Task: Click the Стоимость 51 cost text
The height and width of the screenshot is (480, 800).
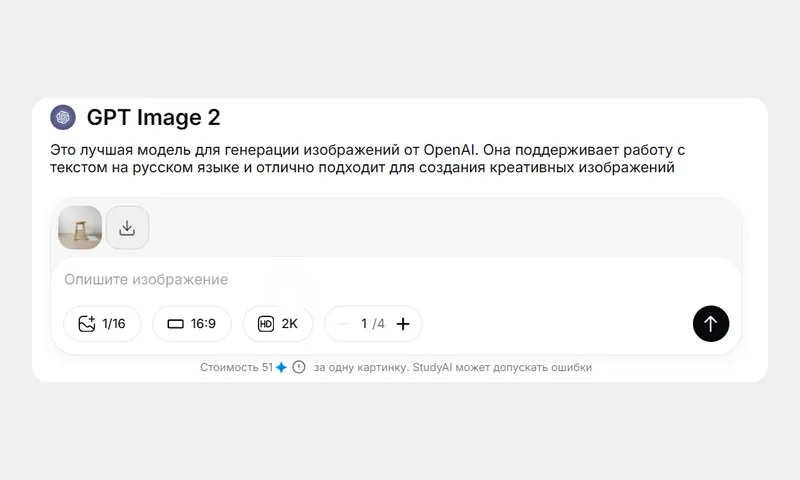Action: pos(237,367)
